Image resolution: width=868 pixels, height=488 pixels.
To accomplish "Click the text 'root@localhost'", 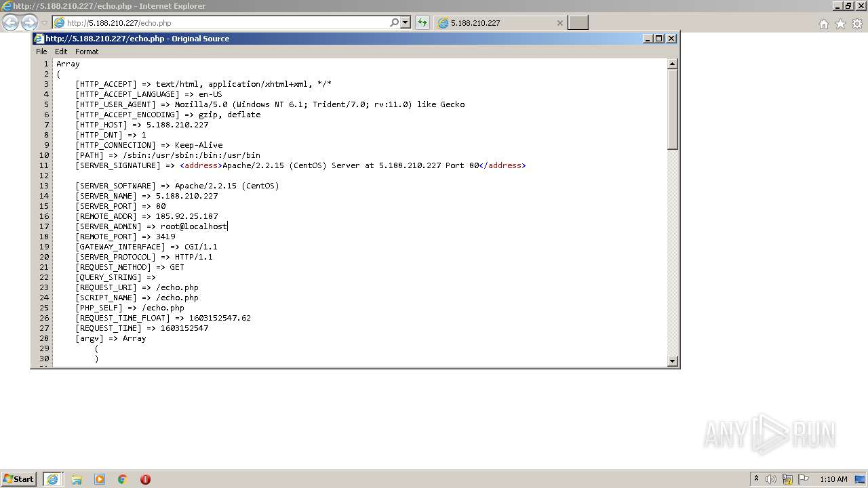I will 194,226.
